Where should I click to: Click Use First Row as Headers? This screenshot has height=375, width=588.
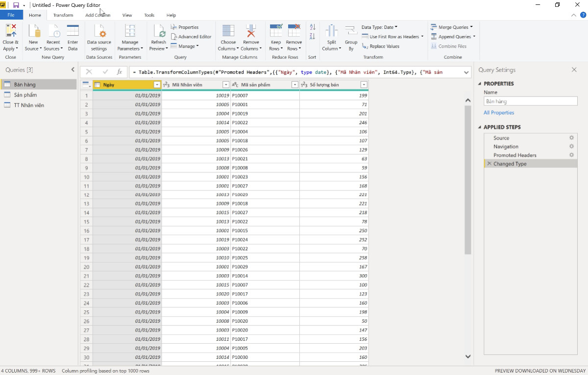click(392, 36)
